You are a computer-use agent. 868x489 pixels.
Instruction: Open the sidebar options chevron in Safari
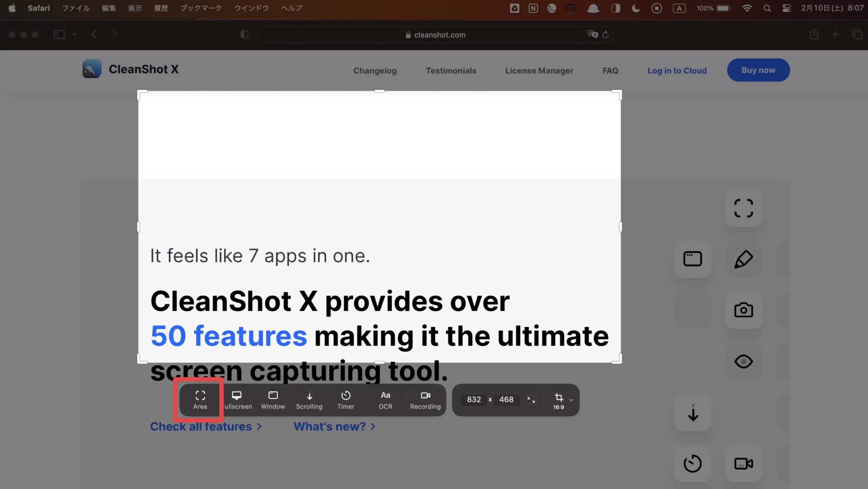click(x=75, y=34)
